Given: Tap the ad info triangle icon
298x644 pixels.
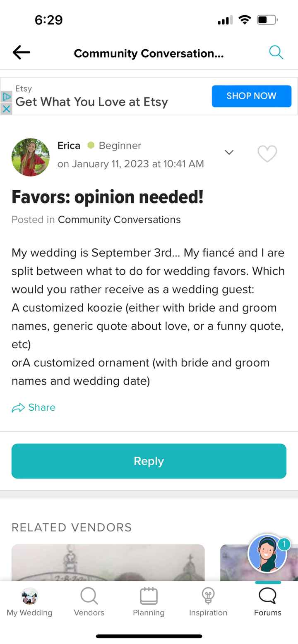Looking at the screenshot, I should [x=6, y=97].
